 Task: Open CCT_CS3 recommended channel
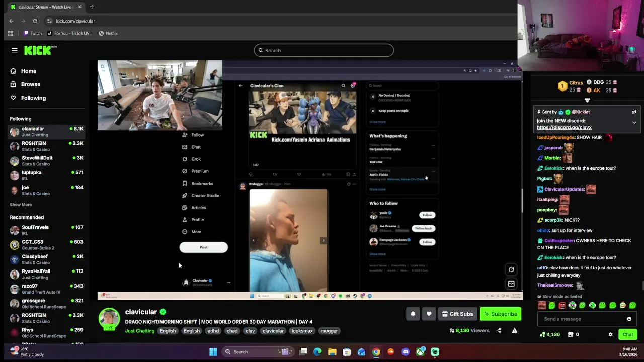(46, 245)
